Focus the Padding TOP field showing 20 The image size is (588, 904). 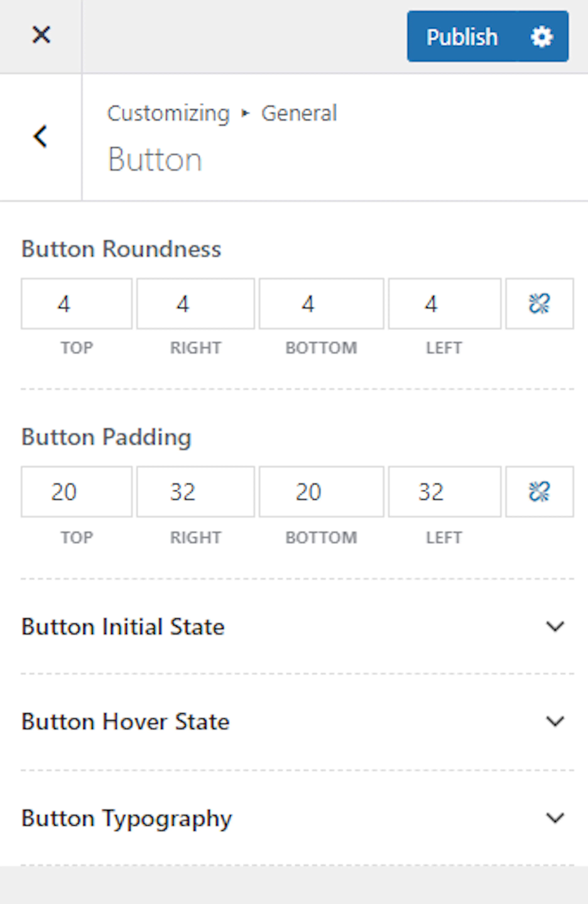point(77,491)
